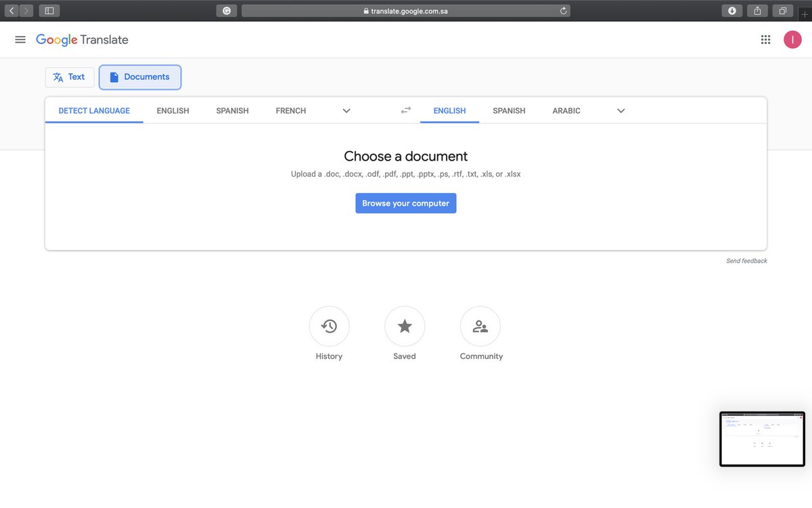Swap source and target languages
This screenshot has width=812, height=508.
click(406, 110)
